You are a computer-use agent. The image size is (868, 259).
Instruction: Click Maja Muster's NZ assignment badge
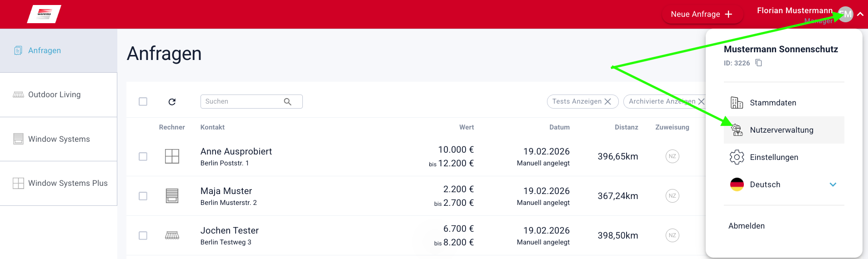672,196
